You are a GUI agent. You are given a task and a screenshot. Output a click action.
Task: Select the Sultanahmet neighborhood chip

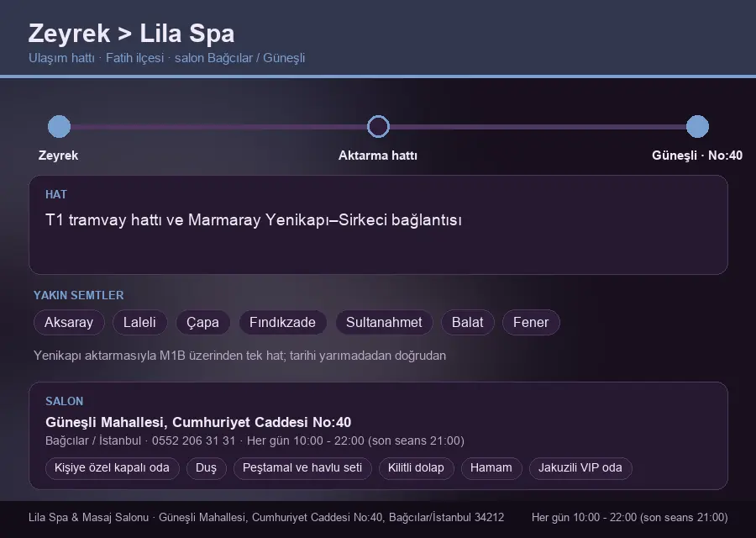(x=384, y=322)
